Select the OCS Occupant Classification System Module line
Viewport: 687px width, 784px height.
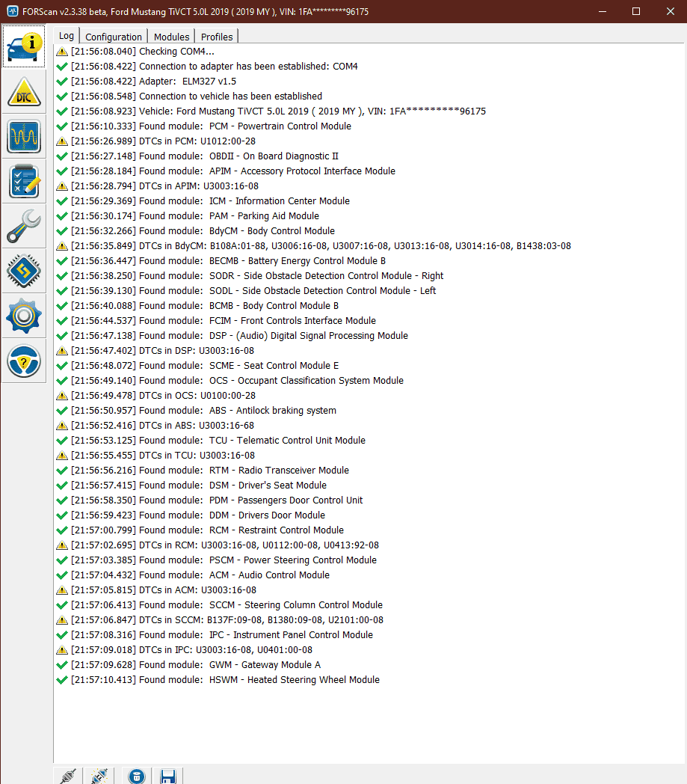coord(229,381)
